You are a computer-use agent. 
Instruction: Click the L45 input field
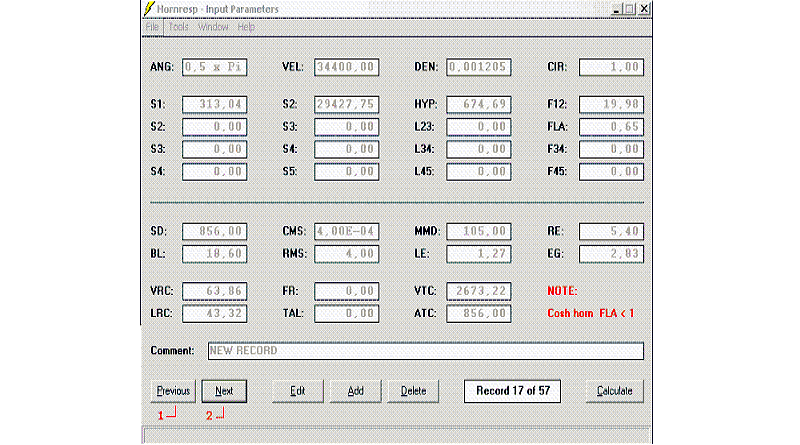pos(479,171)
